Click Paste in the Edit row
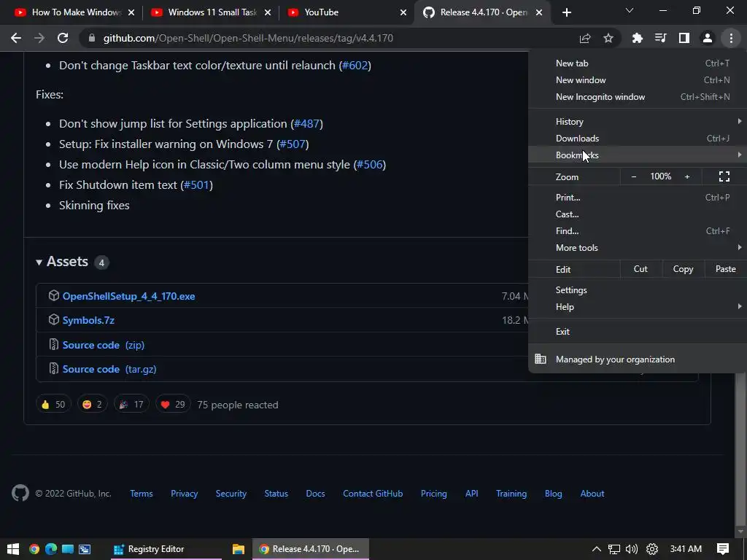Screen dimensions: 747x560 (x=726, y=269)
